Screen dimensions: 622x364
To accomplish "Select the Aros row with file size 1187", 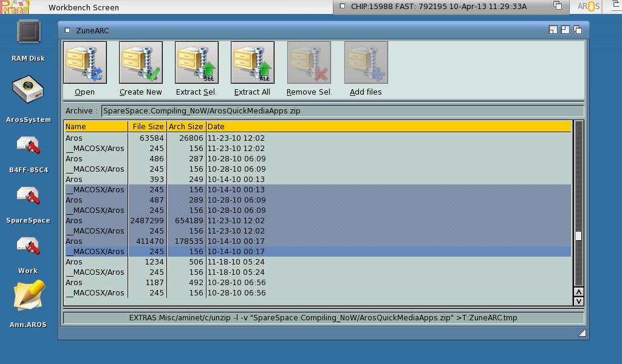I will point(318,283).
